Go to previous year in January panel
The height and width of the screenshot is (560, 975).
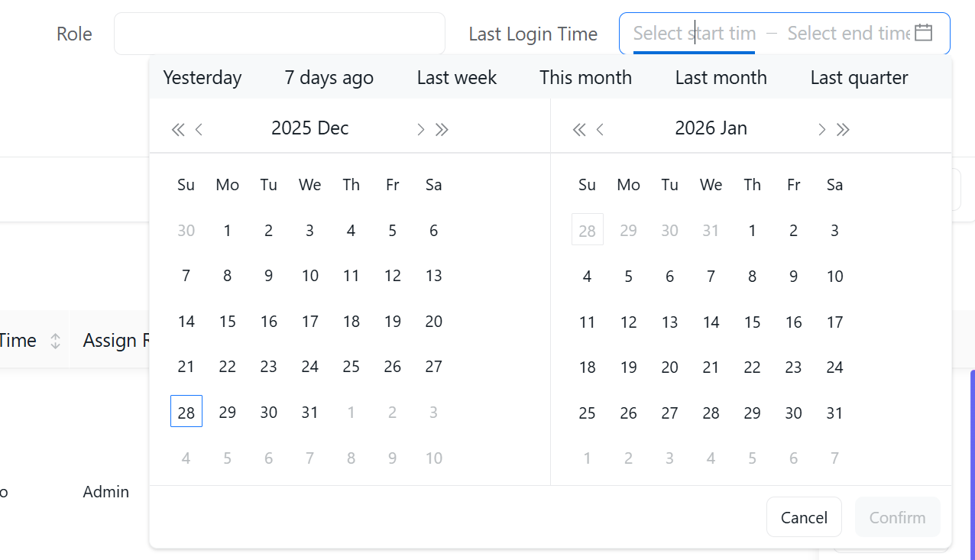point(579,130)
